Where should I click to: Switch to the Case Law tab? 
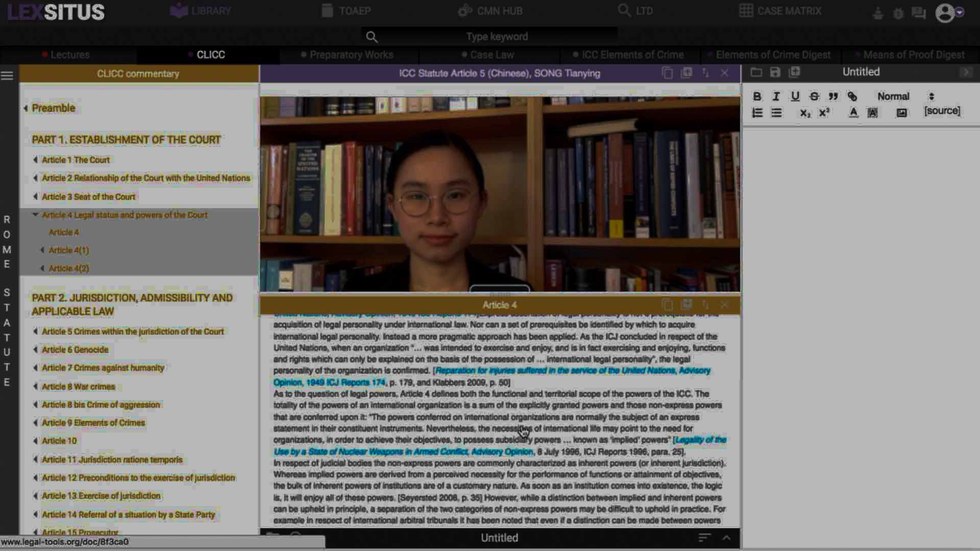[492, 55]
